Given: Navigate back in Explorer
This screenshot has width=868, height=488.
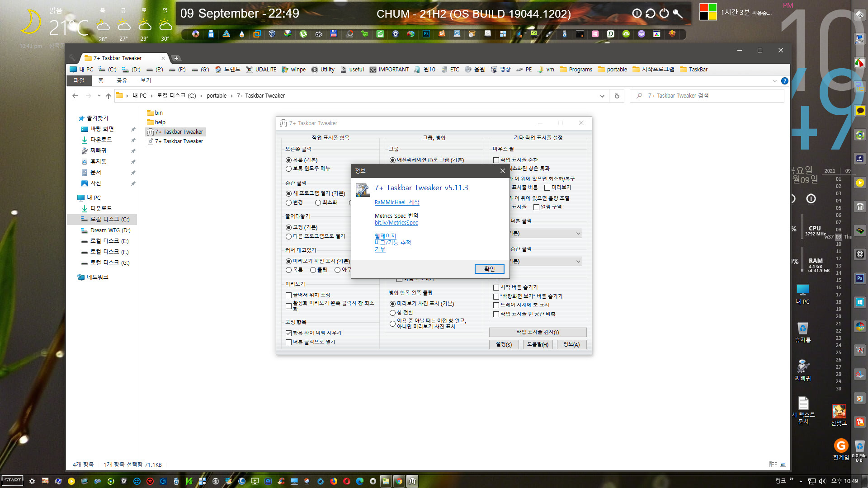Looking at the screenshot, I should click(75, 96).
